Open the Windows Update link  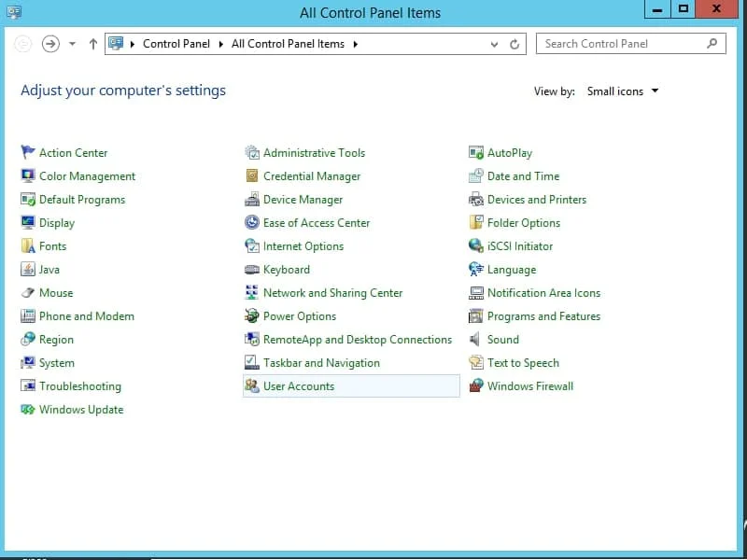click(81, 410)
